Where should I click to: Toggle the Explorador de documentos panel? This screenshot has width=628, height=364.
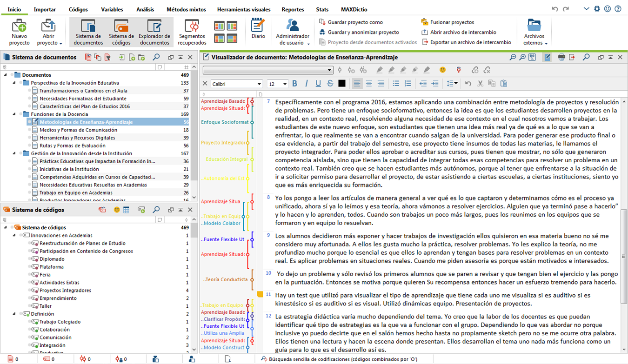(154, 32)
